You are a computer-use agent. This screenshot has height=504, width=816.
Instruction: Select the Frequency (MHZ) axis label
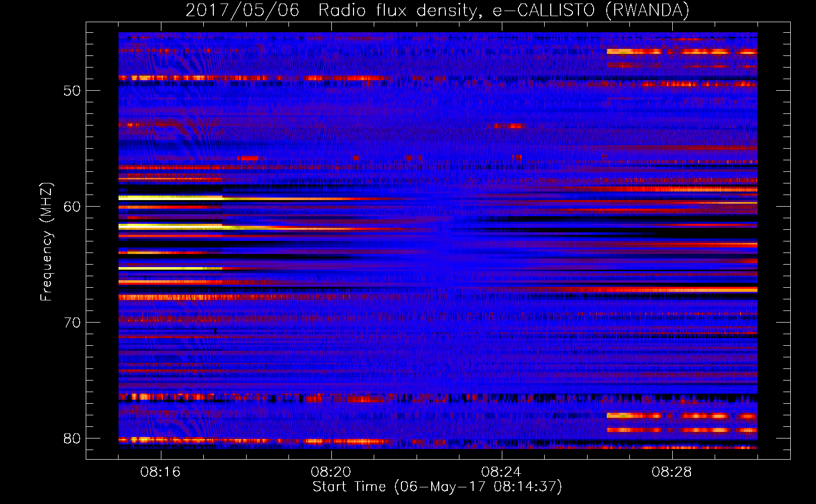[46, 242]
